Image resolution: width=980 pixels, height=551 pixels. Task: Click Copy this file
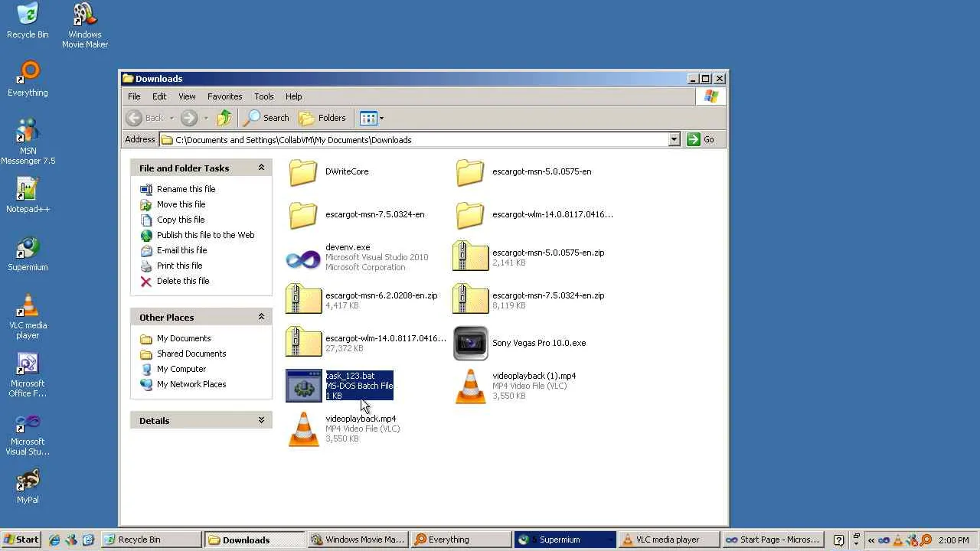tap(181, 220)
